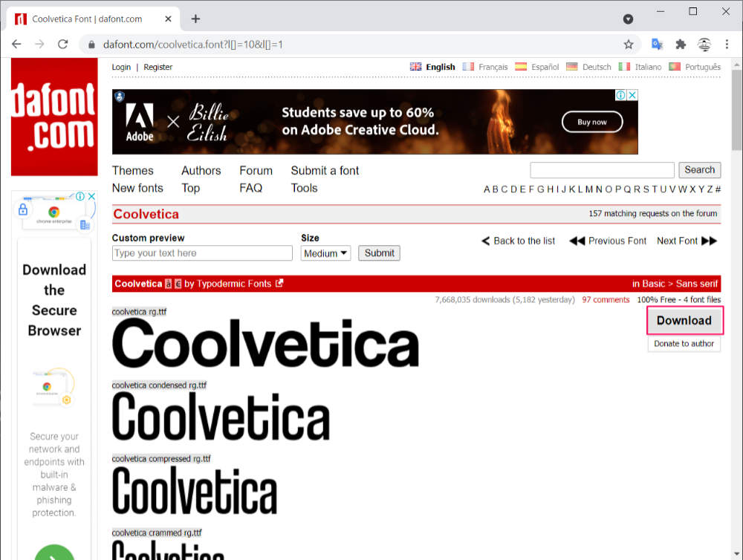
Task: Bookmark this page with the star icon
Action: (x=629, y=45)
